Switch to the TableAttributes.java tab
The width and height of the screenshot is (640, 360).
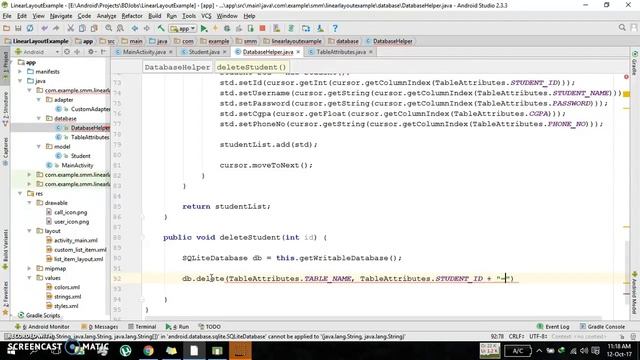341,52
